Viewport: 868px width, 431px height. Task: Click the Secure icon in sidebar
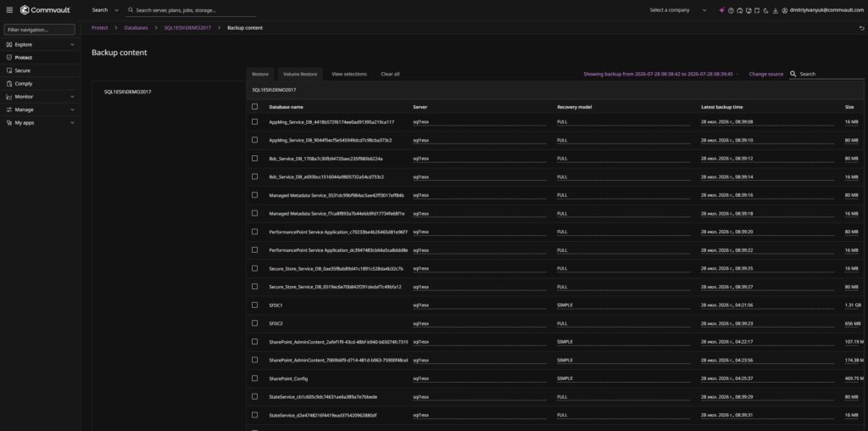tap(9, 70)
